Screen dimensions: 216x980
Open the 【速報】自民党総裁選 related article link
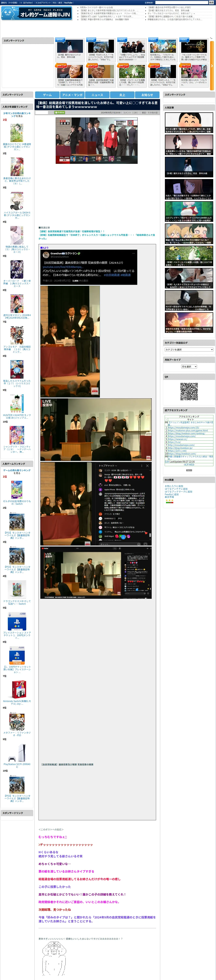coord(71,231)
